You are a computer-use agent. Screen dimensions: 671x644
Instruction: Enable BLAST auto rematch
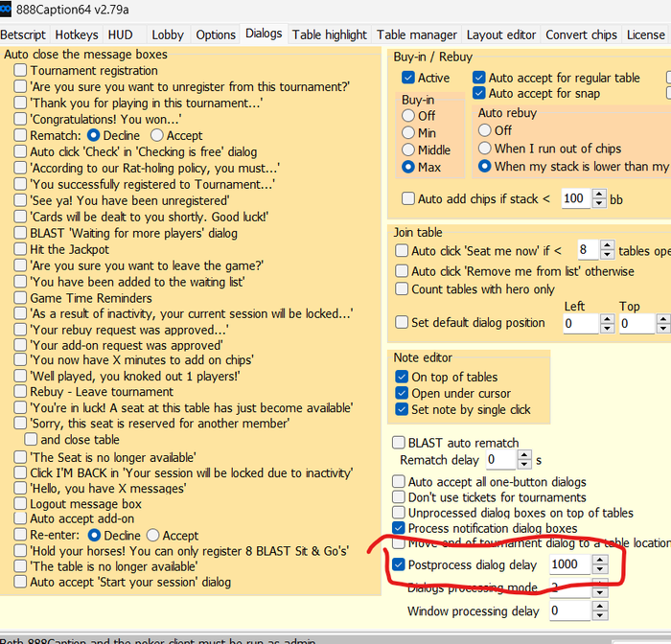pyautogui.click(x=399, y=443)
